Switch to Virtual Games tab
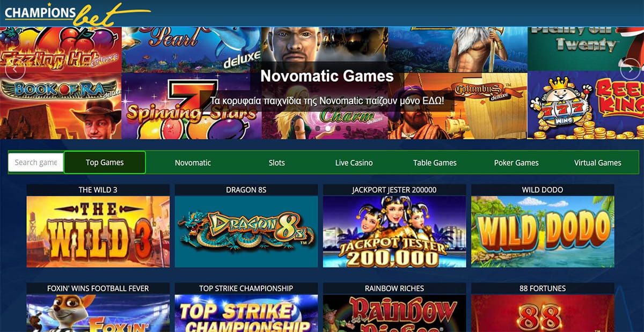 (597, 163)
